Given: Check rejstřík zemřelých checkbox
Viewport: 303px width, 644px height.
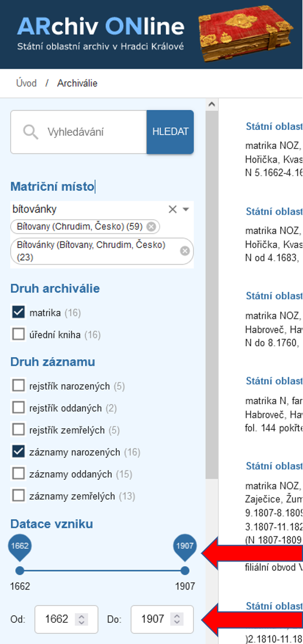Looking at the screenshot, I should [18, 430].
